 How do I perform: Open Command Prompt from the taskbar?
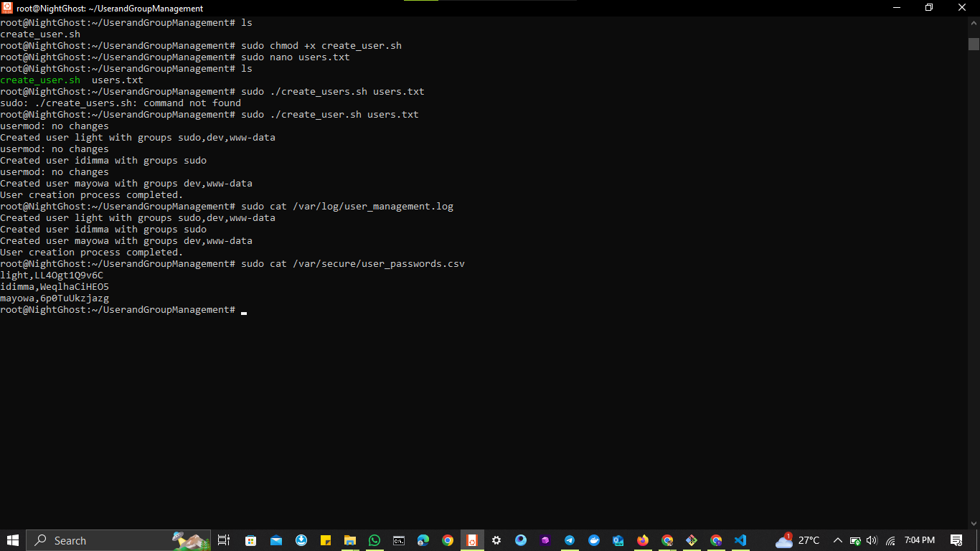click(x=399, y=540)
